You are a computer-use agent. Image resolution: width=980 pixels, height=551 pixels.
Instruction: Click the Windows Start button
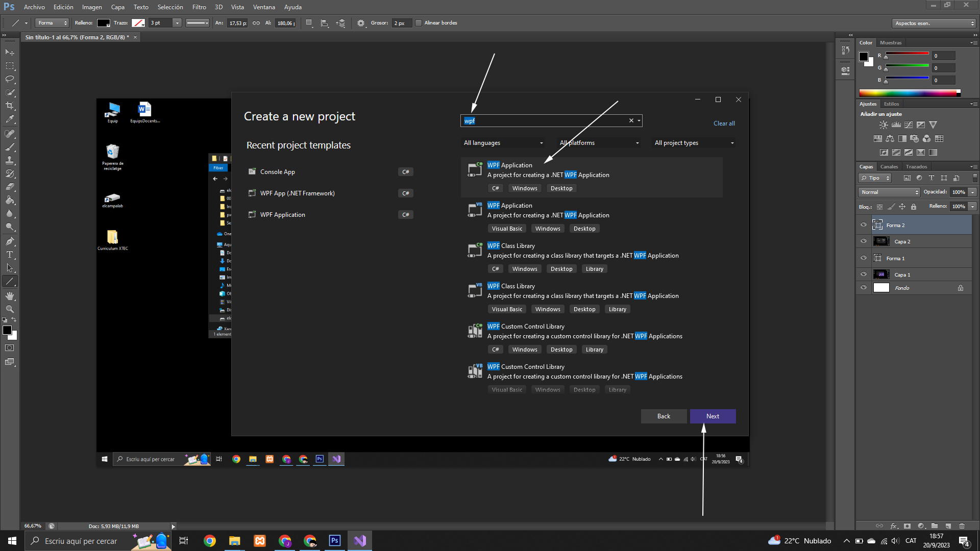tap(12, 541)
